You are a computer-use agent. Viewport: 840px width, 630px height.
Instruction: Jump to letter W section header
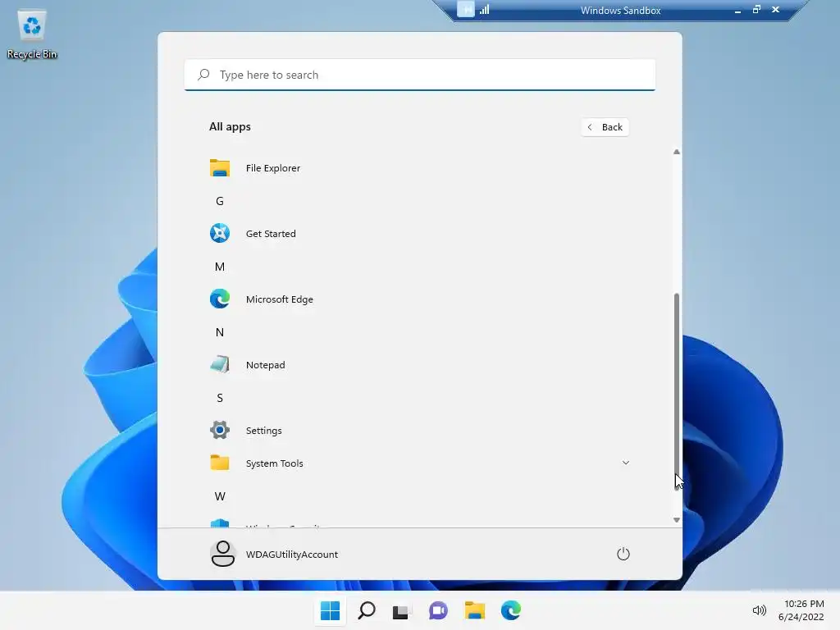220,496
